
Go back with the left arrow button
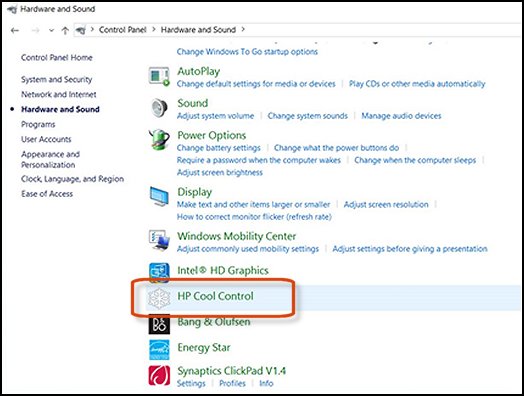14,31
